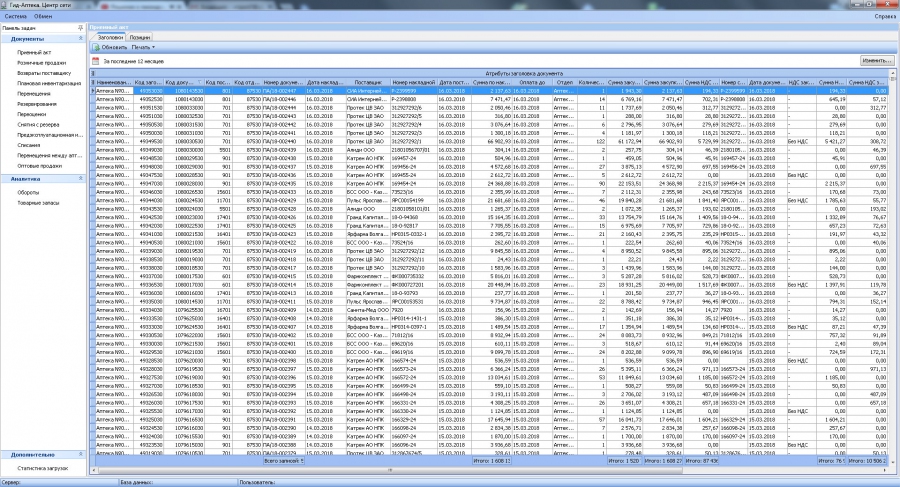Sort by the Отдел column header
The image size is (900, 487).
pos(565,82)
